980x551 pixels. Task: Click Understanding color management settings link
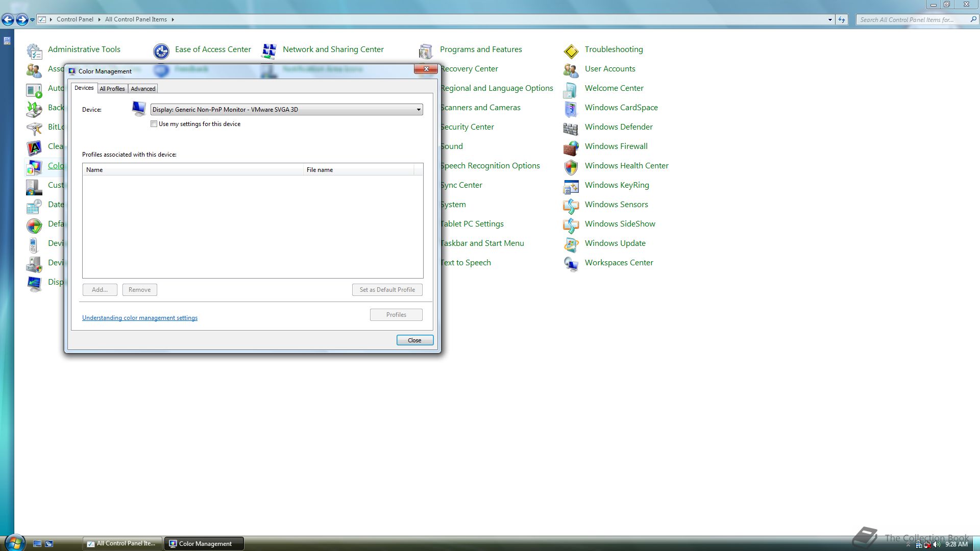pos(140,318)
